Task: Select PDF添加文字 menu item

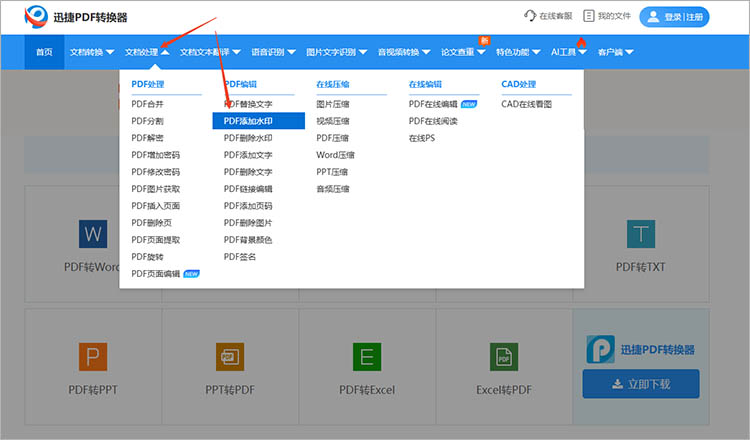Action: coord(248,155)
